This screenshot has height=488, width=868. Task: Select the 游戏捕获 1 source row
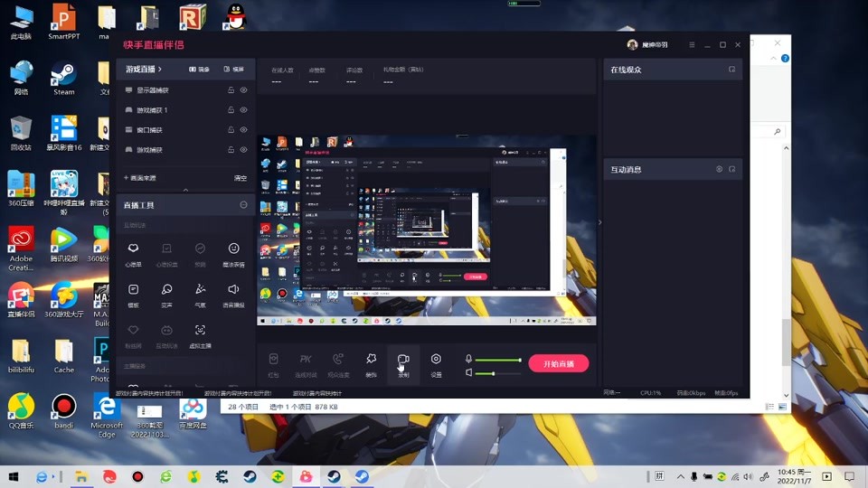[x=185, y=109]
